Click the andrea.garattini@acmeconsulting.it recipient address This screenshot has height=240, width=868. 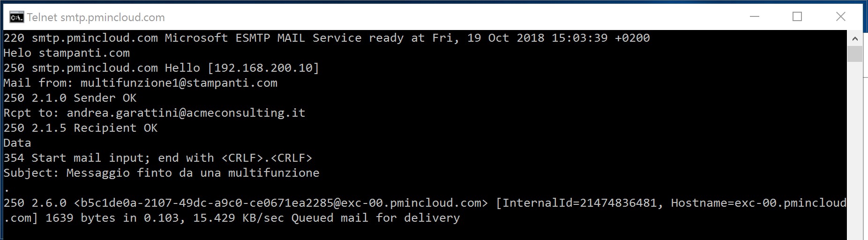click(186, 113)
